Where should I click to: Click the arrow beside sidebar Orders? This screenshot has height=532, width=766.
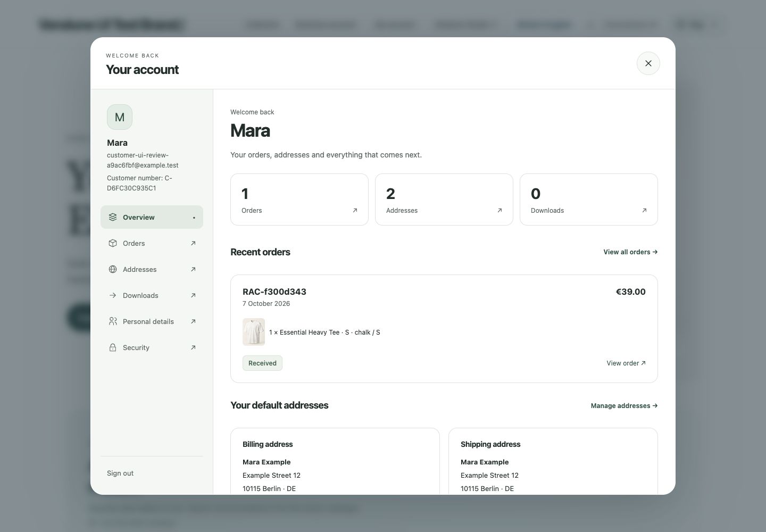(x=193, y=243)
